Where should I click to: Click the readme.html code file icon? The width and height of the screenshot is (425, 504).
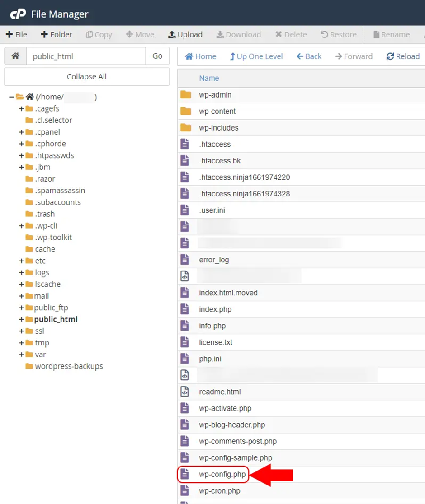tap(184, 392)
